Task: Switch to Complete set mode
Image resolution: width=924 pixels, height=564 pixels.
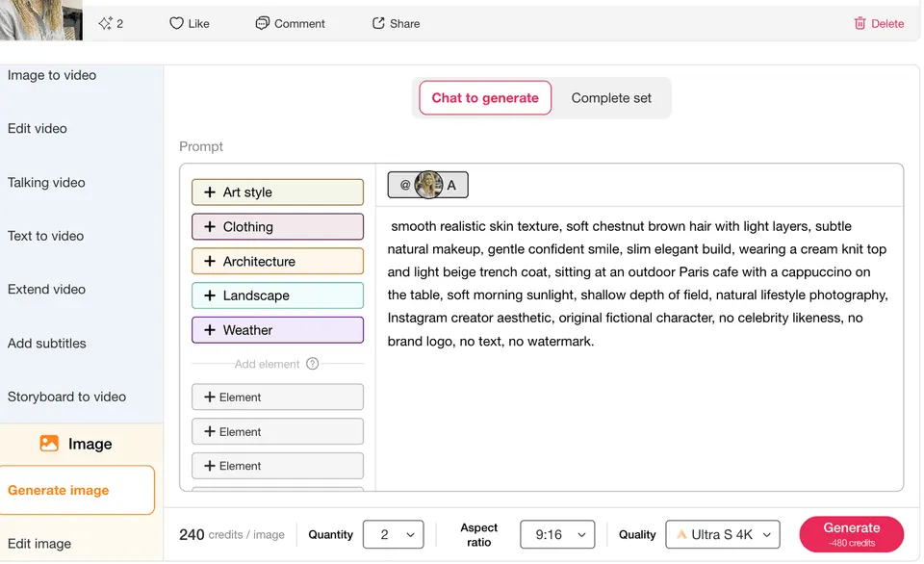Action: (611, 98)
